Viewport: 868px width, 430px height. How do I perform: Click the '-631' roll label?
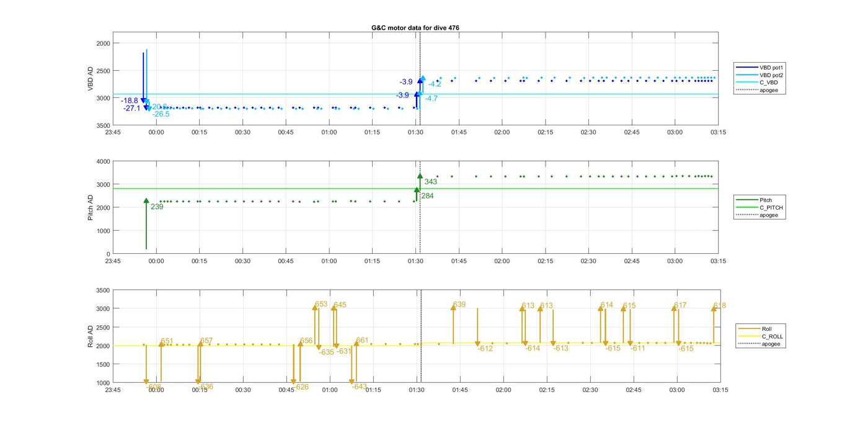pos(343,351)
